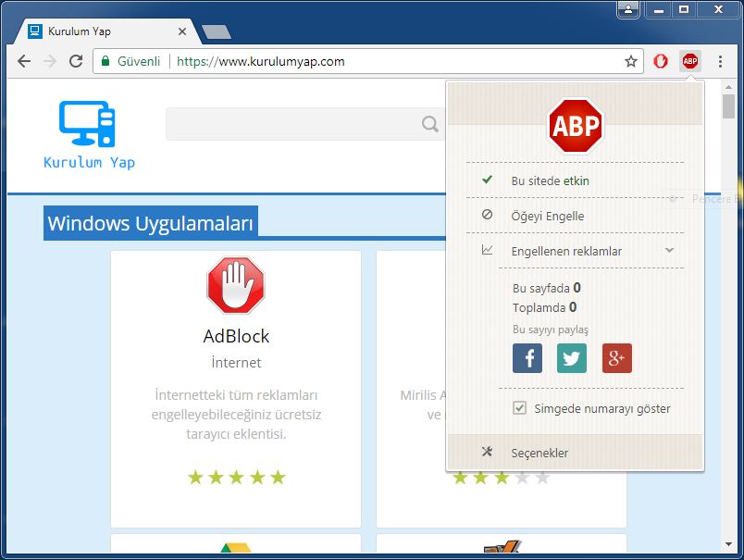Image resolution: width=744 pixels, height=560 pixels.
Task: Click the Güvenli secure label
Action: tap(139, 61)
